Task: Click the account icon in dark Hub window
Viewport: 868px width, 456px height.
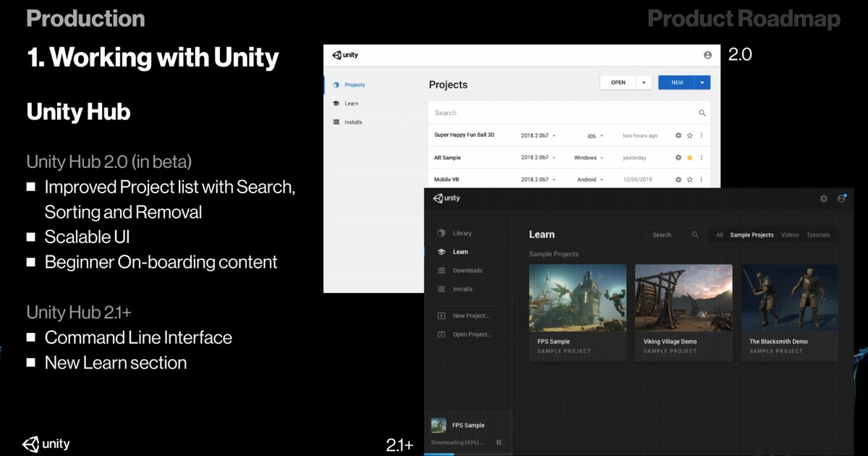Action: pyautogui.click(x=842, y=198)
